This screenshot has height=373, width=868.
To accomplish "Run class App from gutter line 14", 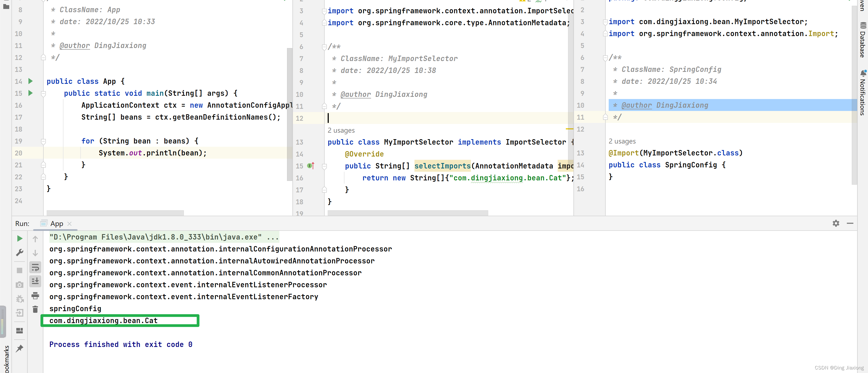I will click(x=30, y=81).
